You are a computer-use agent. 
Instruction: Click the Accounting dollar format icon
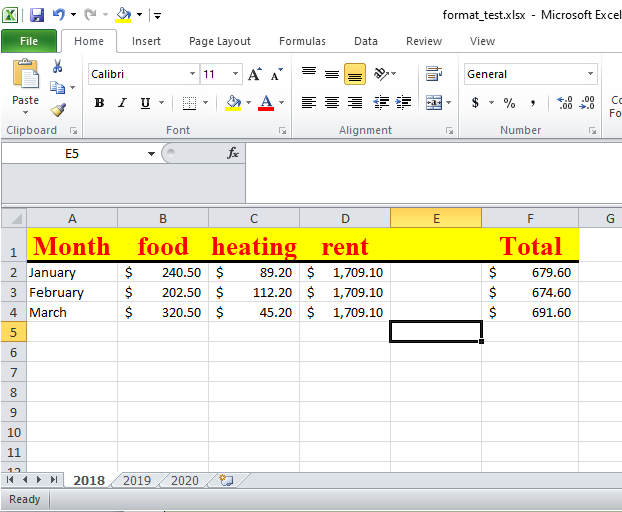click(475, 103)
